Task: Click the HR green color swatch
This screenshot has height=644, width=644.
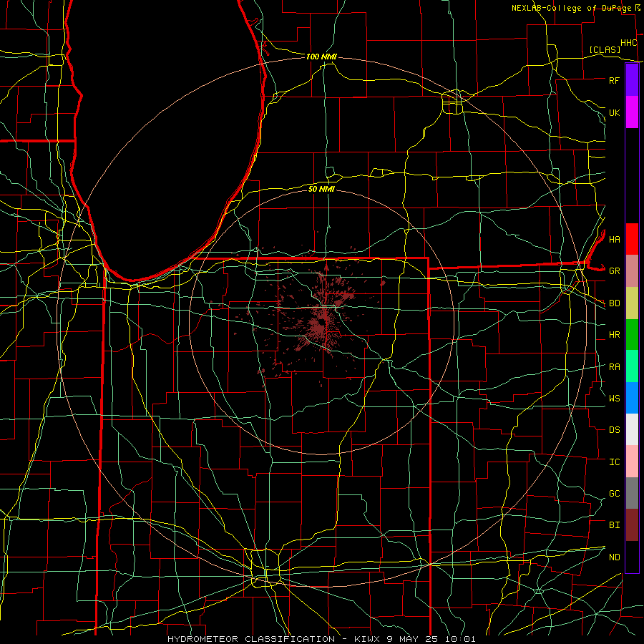Action: point(632,335)
